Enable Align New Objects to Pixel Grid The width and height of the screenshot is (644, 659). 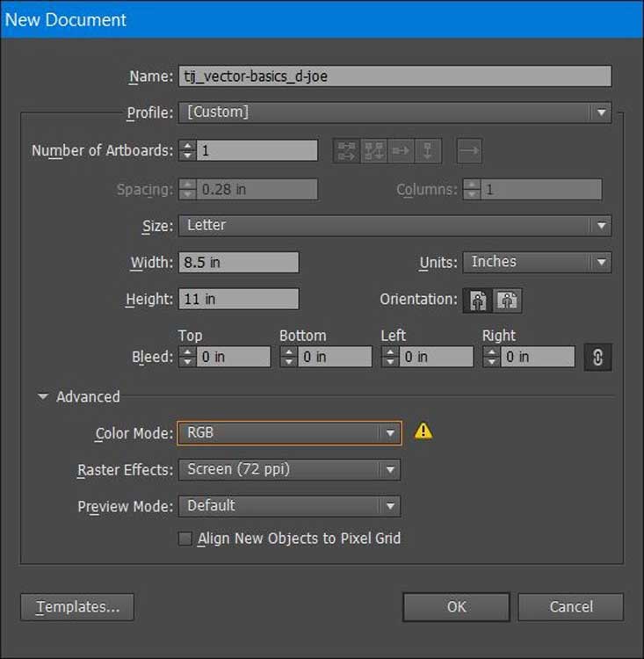click(x=185, y=539)
